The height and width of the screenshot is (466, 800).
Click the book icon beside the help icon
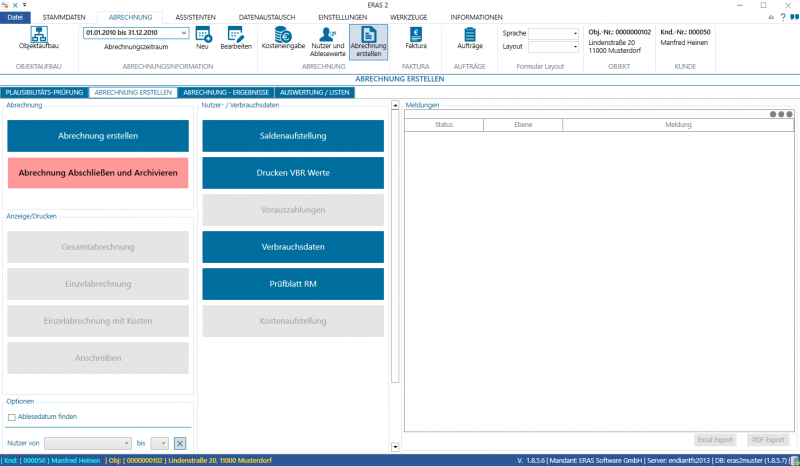[x=794, y=17]
